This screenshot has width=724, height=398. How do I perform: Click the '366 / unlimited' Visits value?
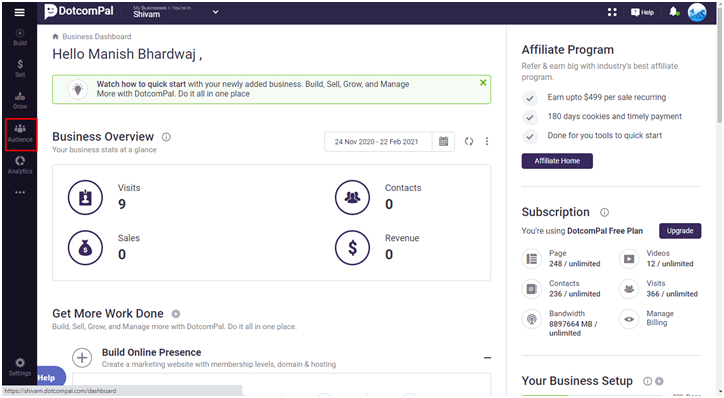pyautogui.click(x=672, y=294)
